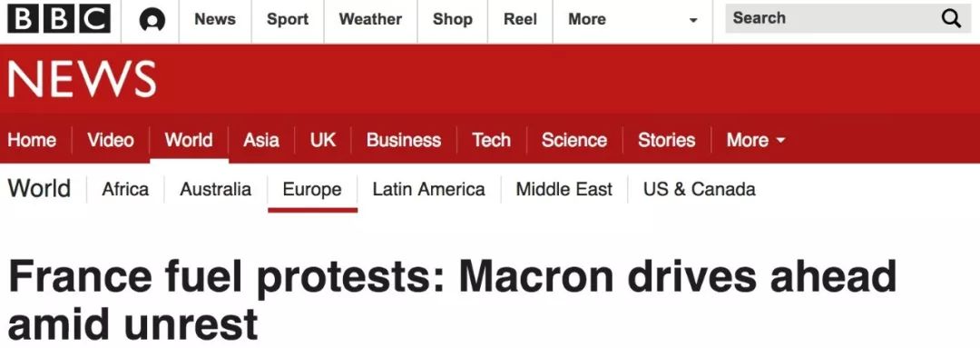The image size is (980, 348).
Task: Click the BBC logo
Action: (x=59, y=19)
